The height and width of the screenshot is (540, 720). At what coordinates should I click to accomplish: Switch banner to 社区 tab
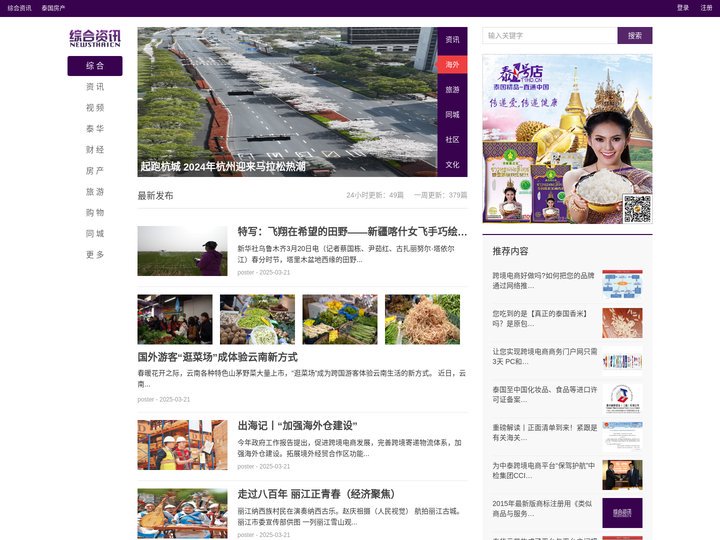point(452,139)
